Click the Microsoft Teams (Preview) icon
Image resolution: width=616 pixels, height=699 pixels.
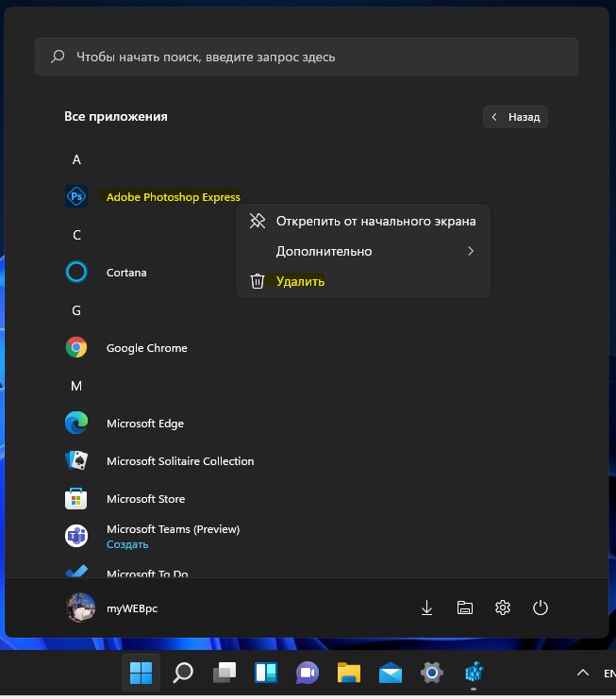point(76,536)
